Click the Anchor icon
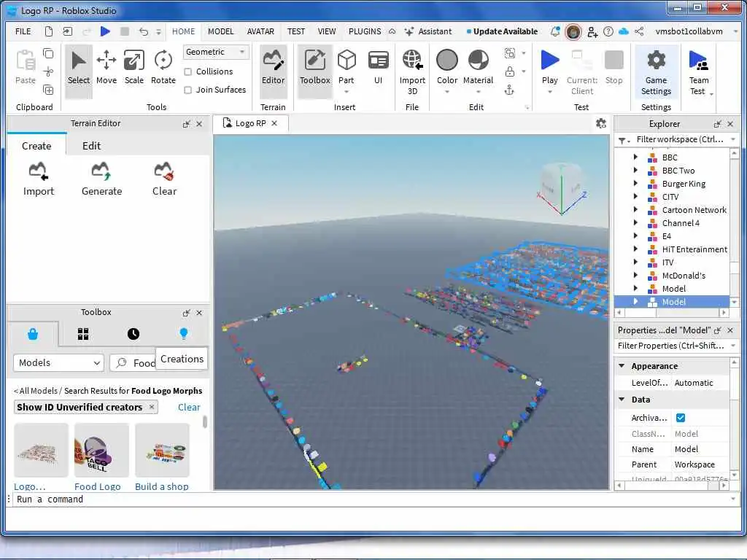This screenshot has width=747, height=560. [509, 90]
